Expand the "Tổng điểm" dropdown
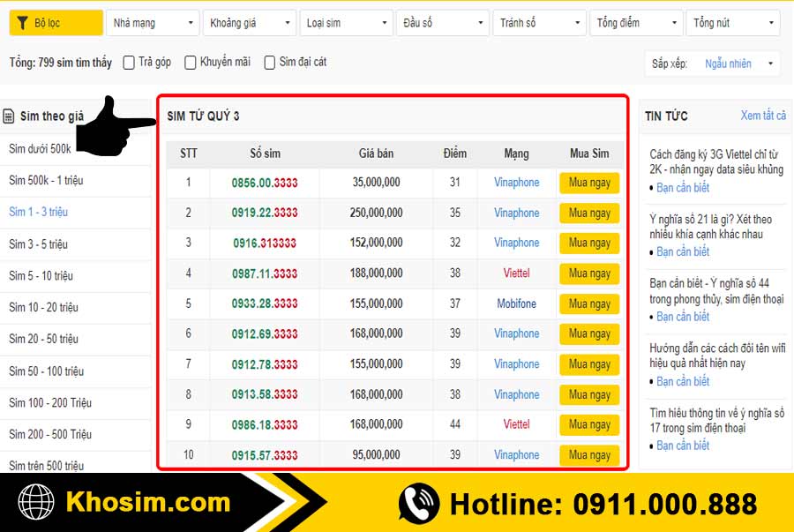 (636, 23)
